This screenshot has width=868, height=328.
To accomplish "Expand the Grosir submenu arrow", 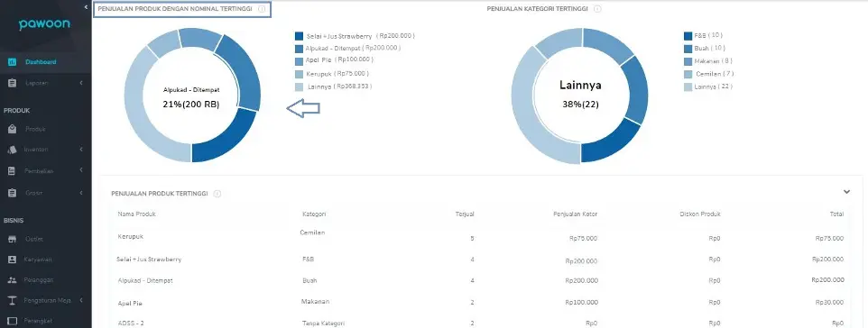I will [x=81, y=193].
